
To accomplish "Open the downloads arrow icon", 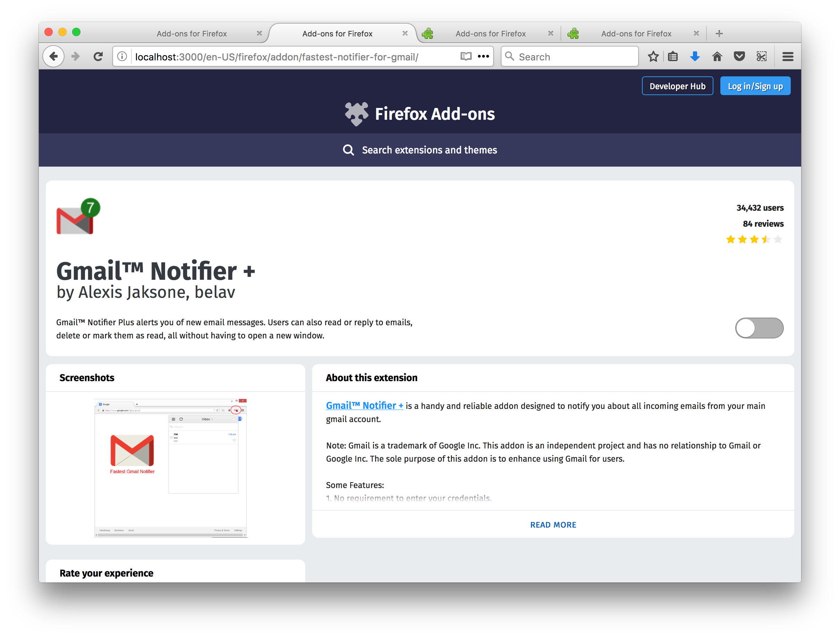I will point(695,57).
